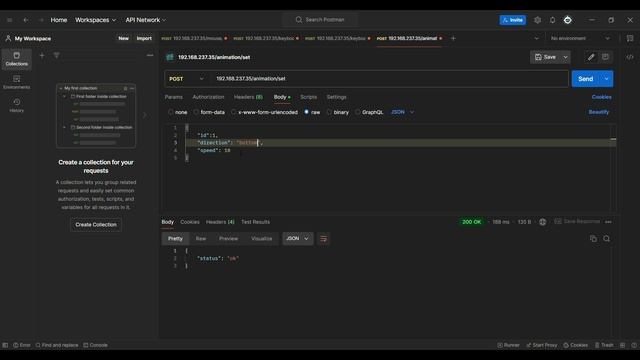Toggle sidebar icon in status bar
640x360 pixels.
[5, 345]
